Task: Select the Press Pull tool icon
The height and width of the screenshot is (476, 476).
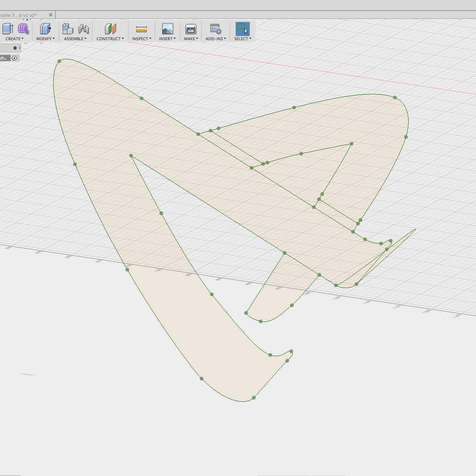Action: tap(45, 29)
